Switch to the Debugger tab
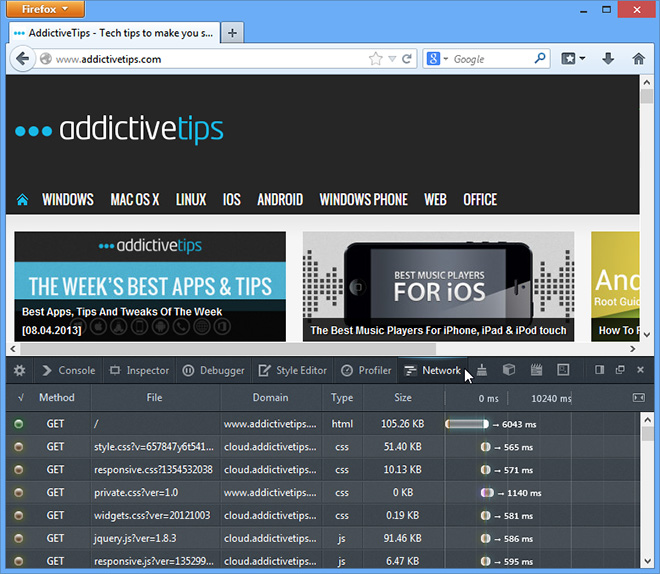Screen dimensions: 660x574 pyautogui.click(x=213, y=370)
